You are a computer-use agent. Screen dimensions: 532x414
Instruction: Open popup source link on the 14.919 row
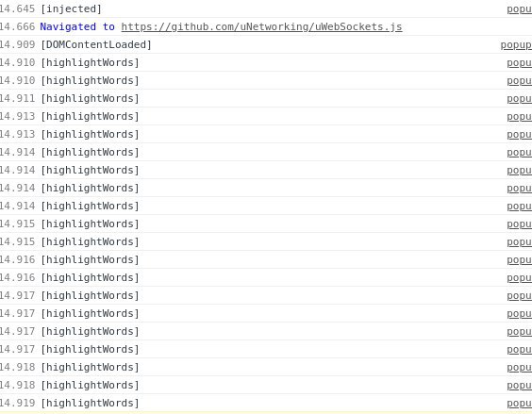[x=520, y=403]
